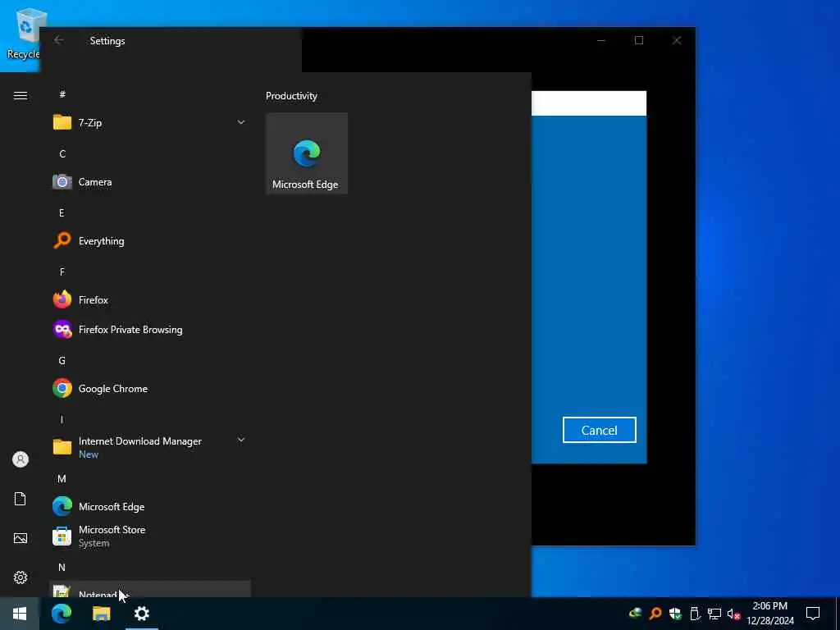840x630 pixels.
Task: Open Settings gear in Start sidebar
Action: (21, 577)
